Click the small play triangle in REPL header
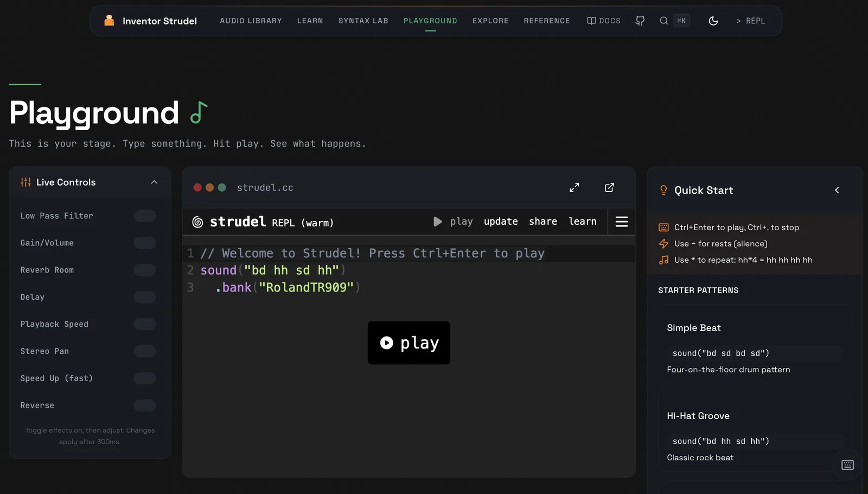This screenshot has width=868, height=494. (x=437, y=221)
